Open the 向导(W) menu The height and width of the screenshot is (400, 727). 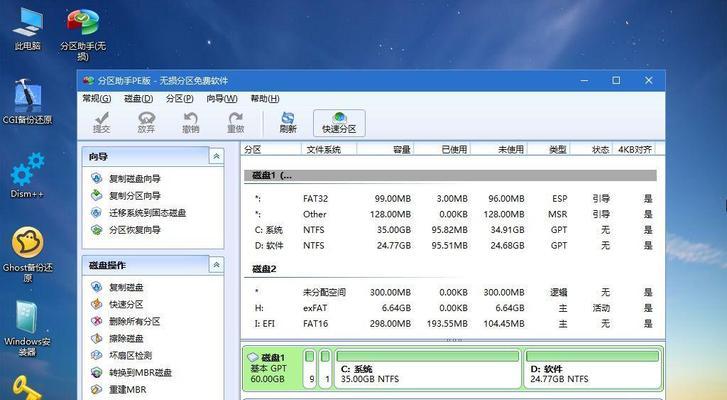point(222,98)
